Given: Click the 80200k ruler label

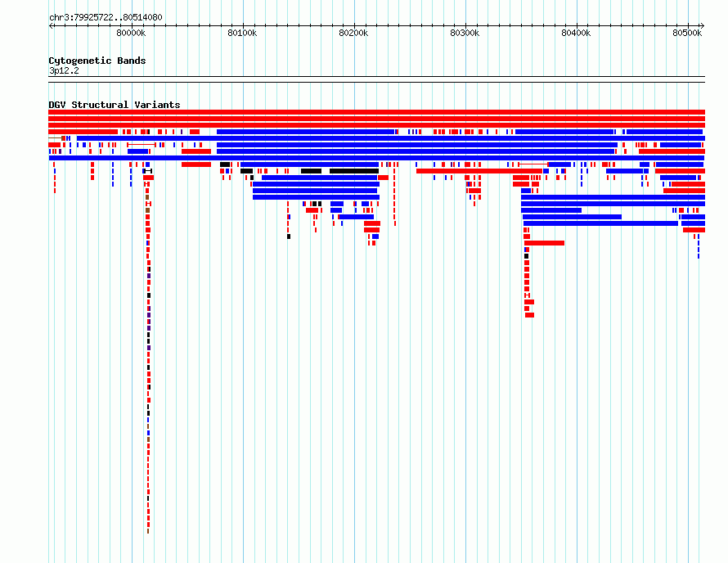Looking at the screenshot, I should tap(354, 33).
